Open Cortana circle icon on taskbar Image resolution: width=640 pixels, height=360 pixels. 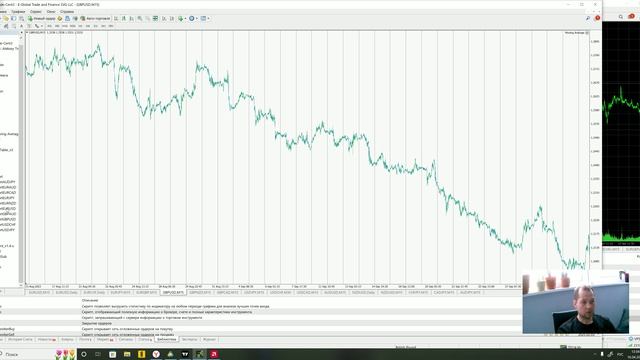pos(84,354)
